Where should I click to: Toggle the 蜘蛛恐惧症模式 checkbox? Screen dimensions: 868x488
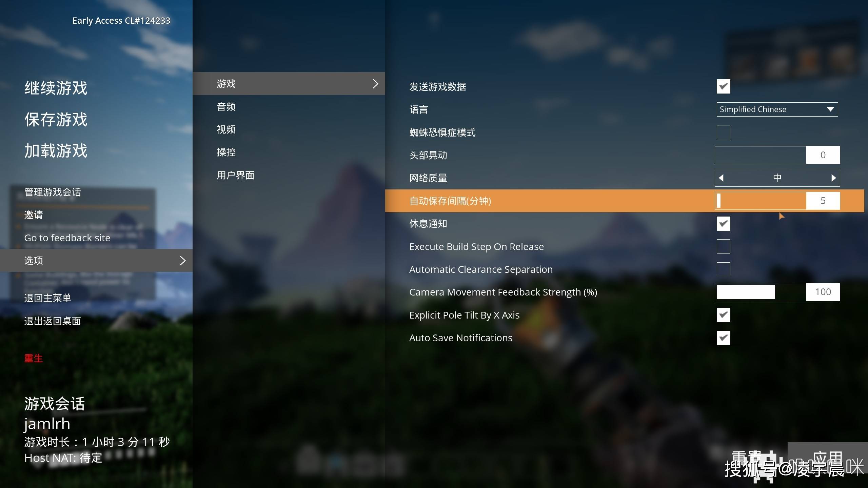tap(723, 132)
